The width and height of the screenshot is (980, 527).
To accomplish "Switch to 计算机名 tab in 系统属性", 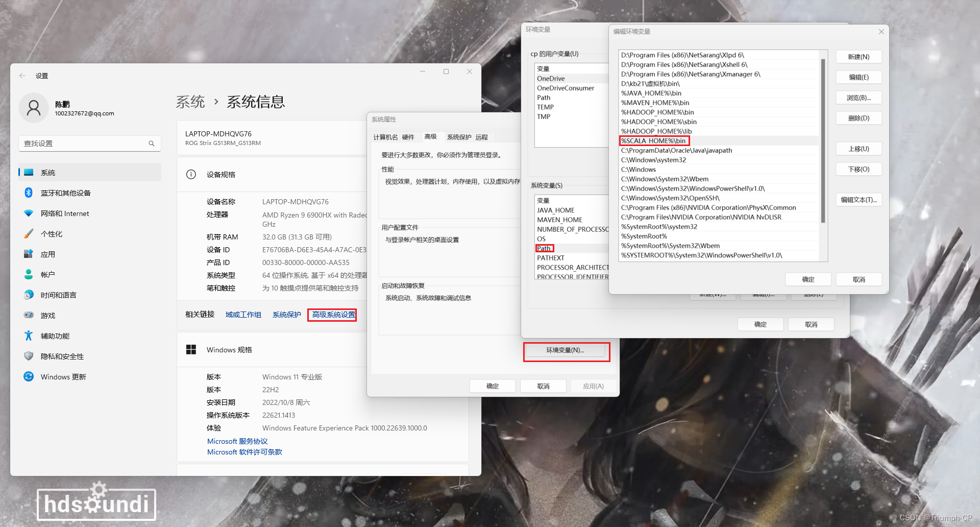I will pos(385,137).
